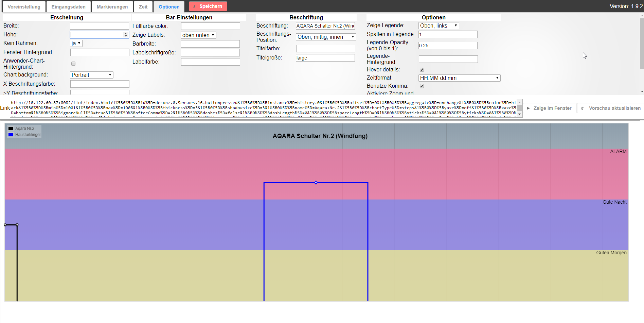Open the Zeige Labels dropdown

[198, 35]
